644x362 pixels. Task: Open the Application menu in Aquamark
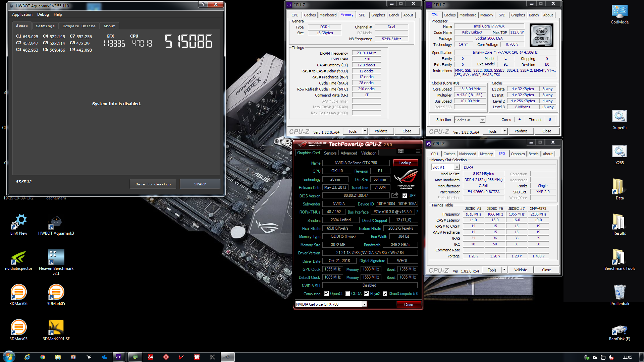point(22,14)
